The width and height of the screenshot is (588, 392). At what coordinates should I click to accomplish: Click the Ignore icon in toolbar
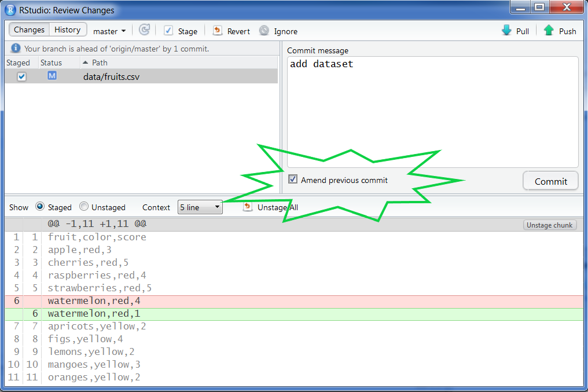[x=264, y=31]
